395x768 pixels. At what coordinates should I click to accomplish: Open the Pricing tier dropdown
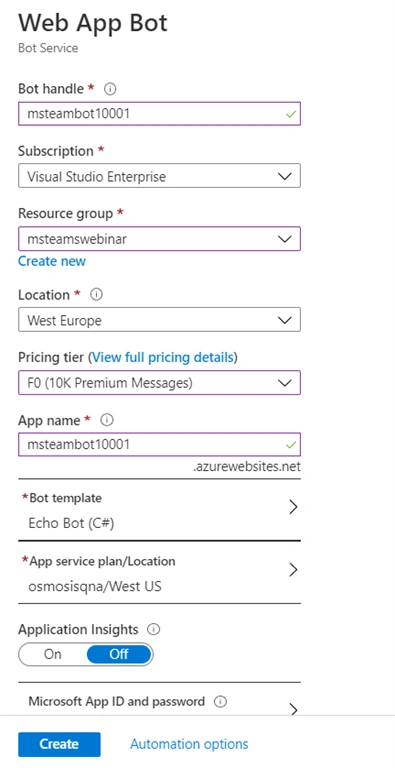159,383
